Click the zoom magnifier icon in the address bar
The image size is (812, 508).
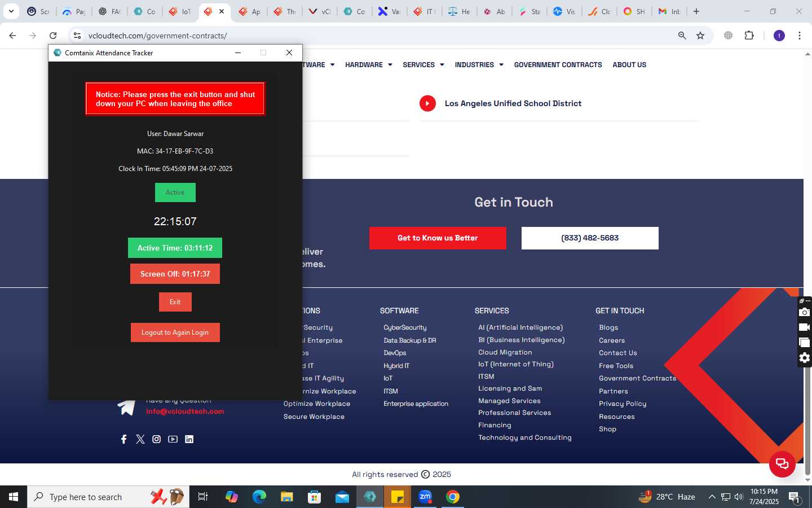click(682, 36)
